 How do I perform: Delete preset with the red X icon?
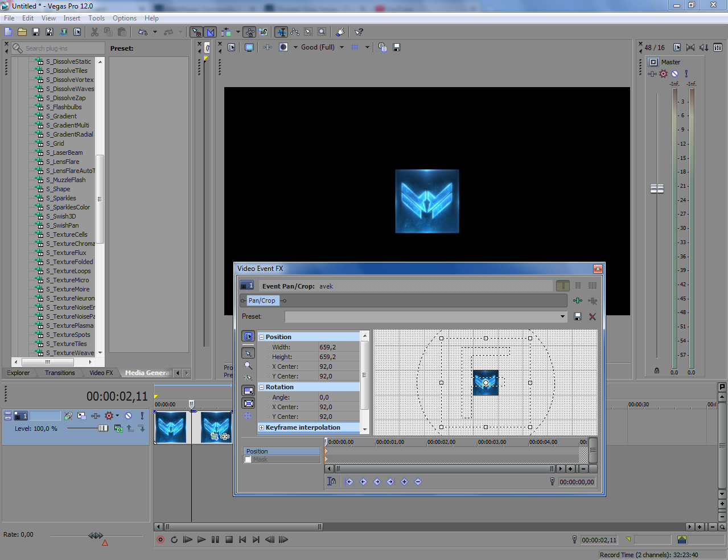coord(593,316)
